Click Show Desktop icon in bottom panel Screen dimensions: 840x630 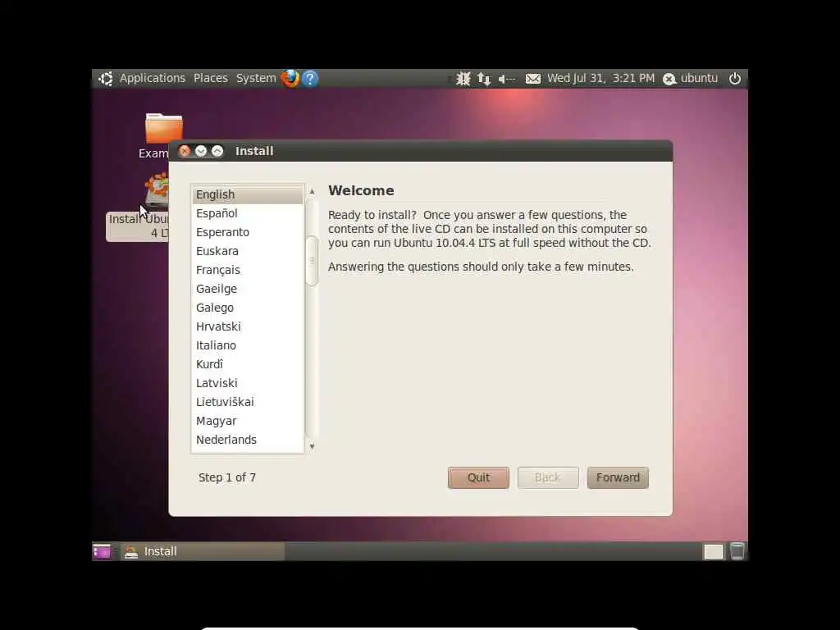[101, 551]
